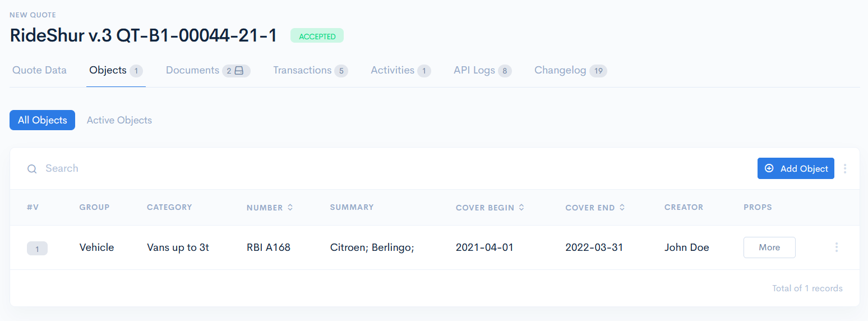Open the Changelog tab

click(x=560, y=70)
